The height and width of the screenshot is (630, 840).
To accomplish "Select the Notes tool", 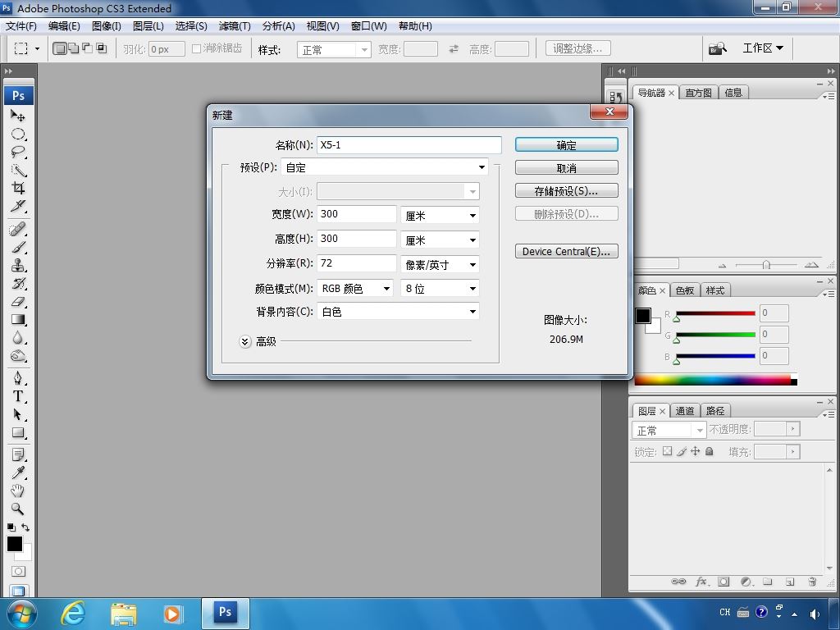I will (18, 454).
